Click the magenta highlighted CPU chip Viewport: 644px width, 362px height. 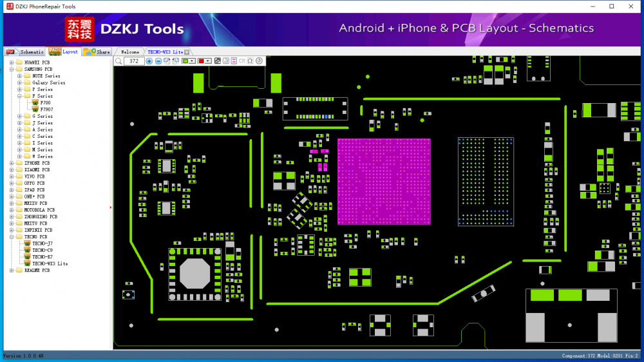pos(384,182)
